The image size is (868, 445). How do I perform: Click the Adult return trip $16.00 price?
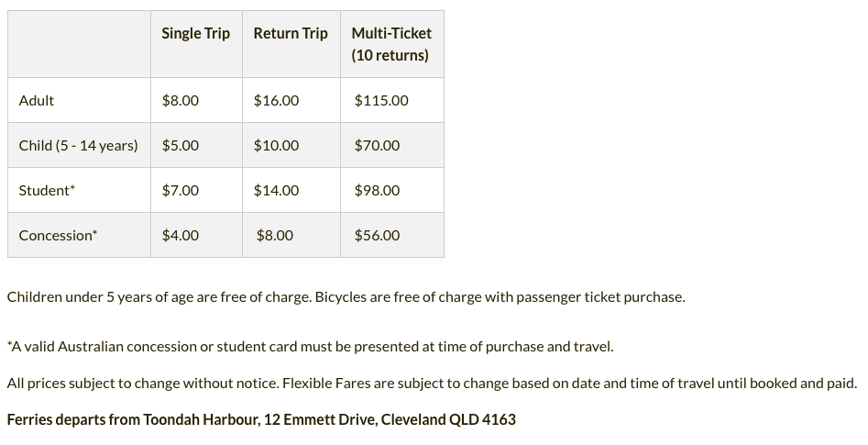tap(276, 100)
